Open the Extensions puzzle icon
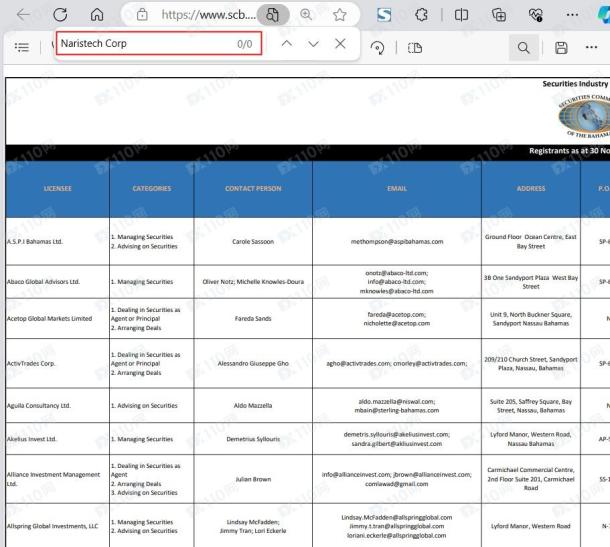 pyautogui.click(x=421, y=15)
